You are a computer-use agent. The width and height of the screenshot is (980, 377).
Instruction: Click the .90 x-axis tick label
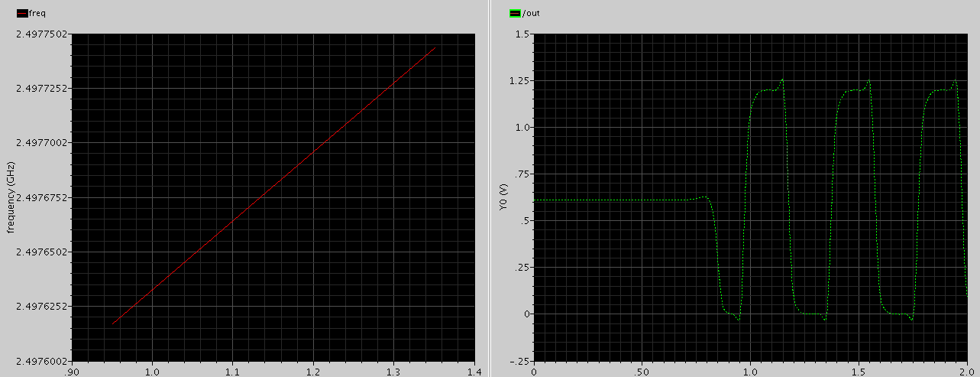[x=71, y=371]
